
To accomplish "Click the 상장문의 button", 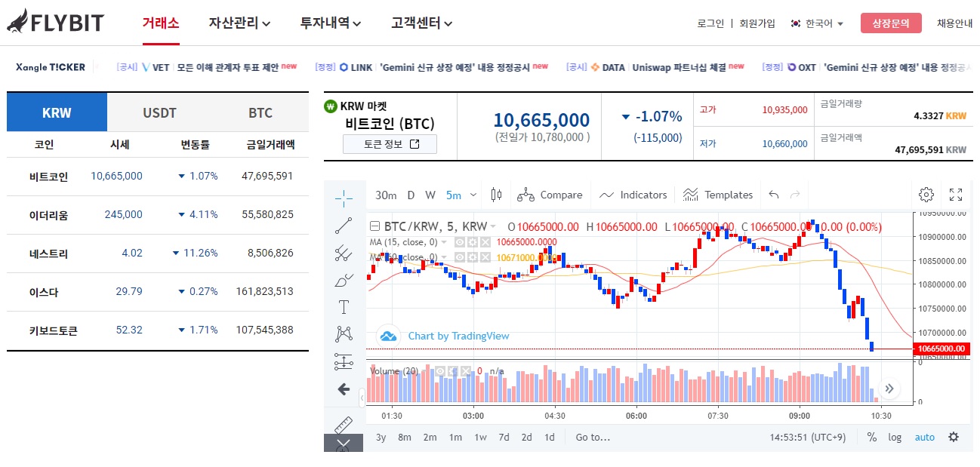I will (x=892, y=23).
